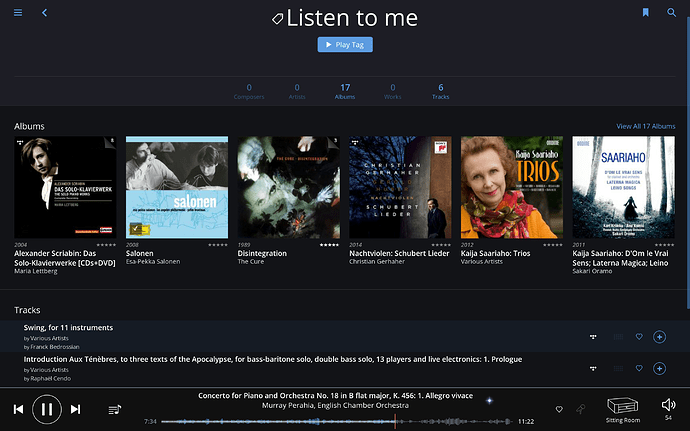
Task: Open View All 17 Albums link
Action: [646, 126]
